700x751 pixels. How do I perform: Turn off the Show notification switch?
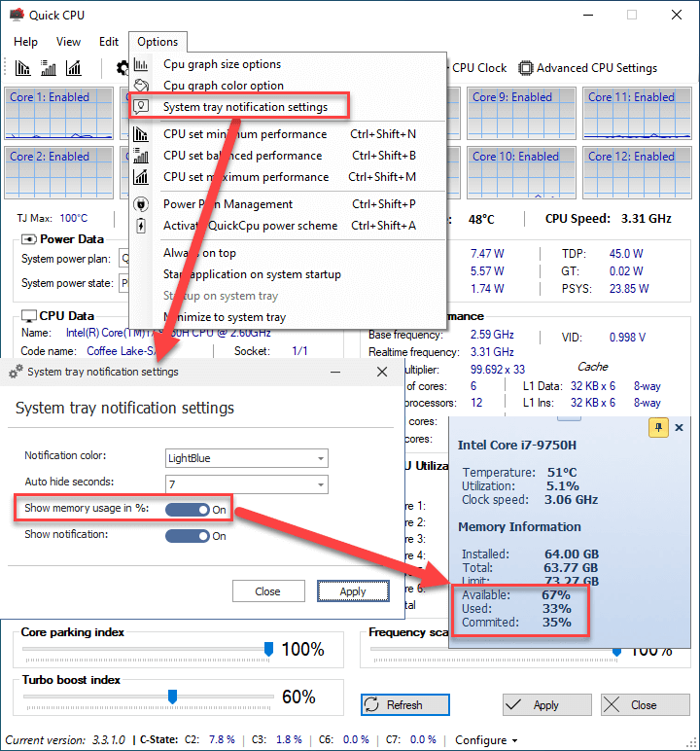(x=187, y=535)
